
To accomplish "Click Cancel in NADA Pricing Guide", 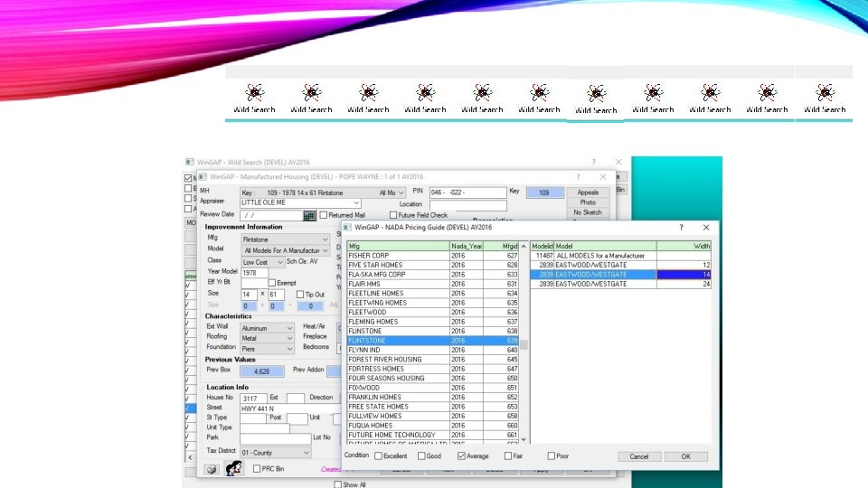I will tap(638, 456).
